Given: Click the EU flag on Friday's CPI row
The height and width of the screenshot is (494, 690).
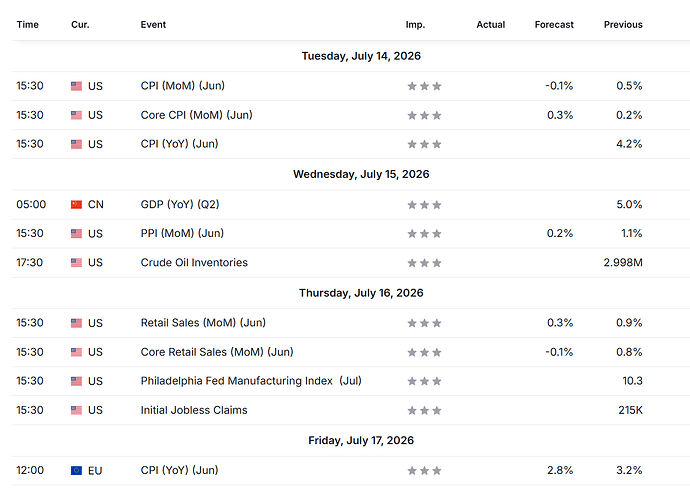Looking at the screenshot, I should tap(77, 471).
